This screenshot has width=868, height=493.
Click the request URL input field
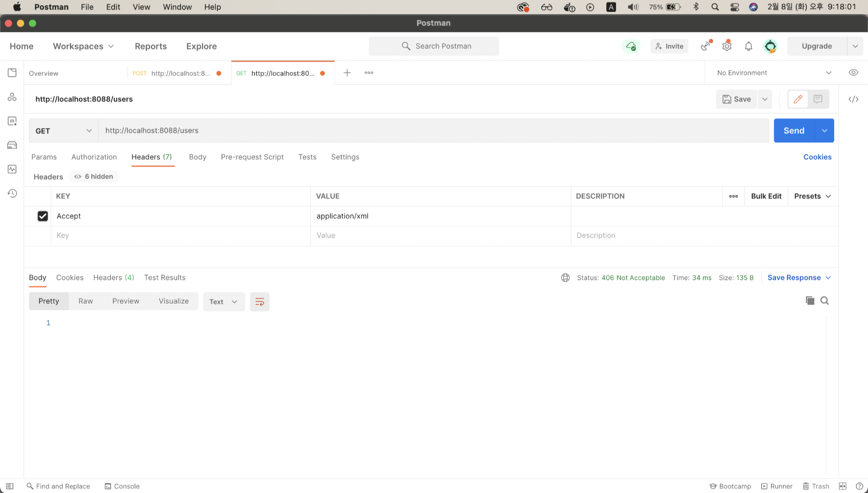(433, 131)
